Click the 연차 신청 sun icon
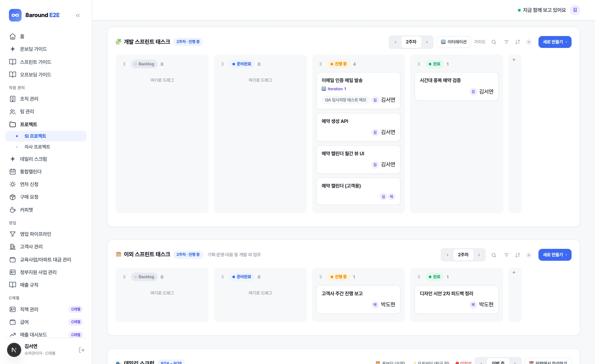The height and width of the screenshot is (364, 595). coord(13,184)
